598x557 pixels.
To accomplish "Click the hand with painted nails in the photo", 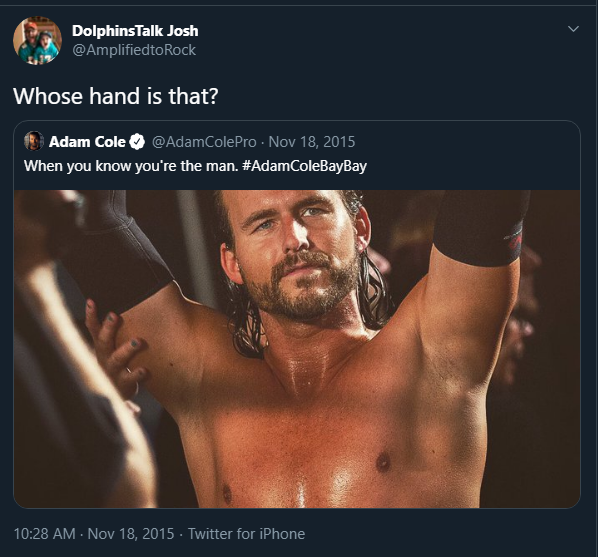I will [116, 349].
